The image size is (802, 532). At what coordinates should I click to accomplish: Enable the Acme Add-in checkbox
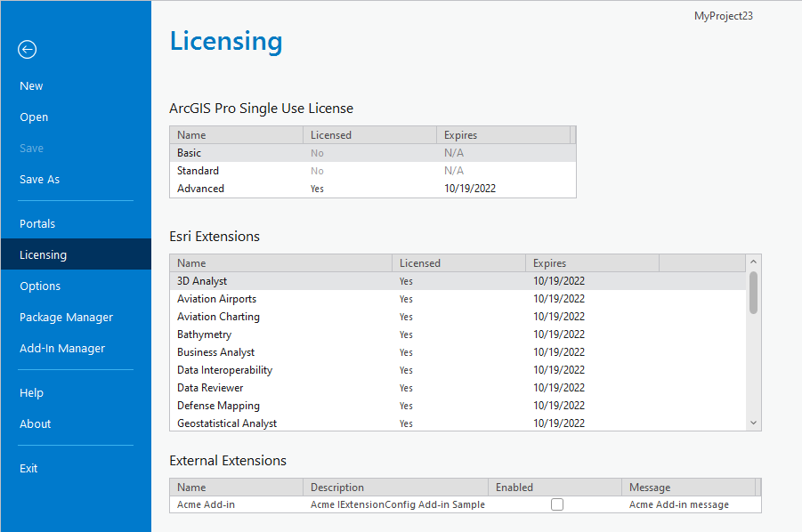(x=557, y=504)
